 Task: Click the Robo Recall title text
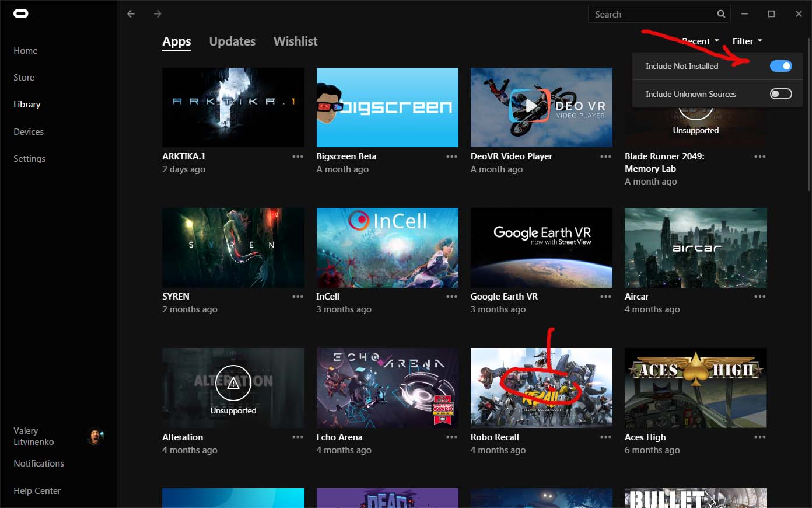tap(495, 437)
